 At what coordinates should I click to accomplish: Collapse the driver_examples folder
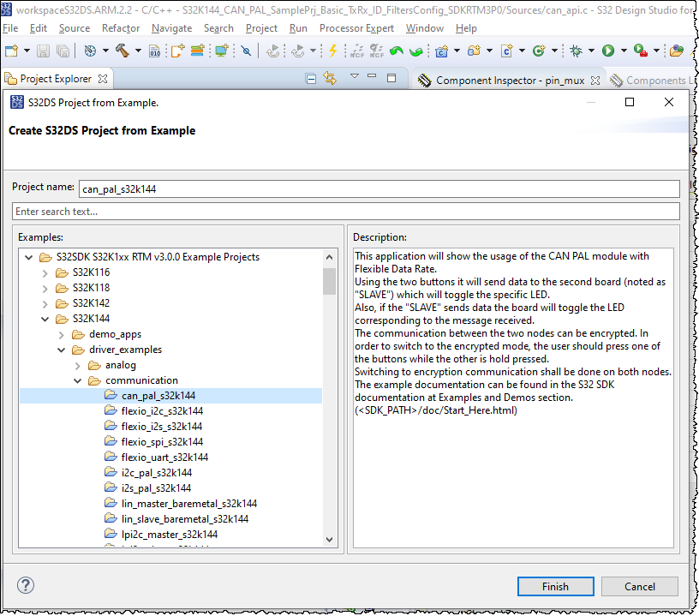click(62, 350)
